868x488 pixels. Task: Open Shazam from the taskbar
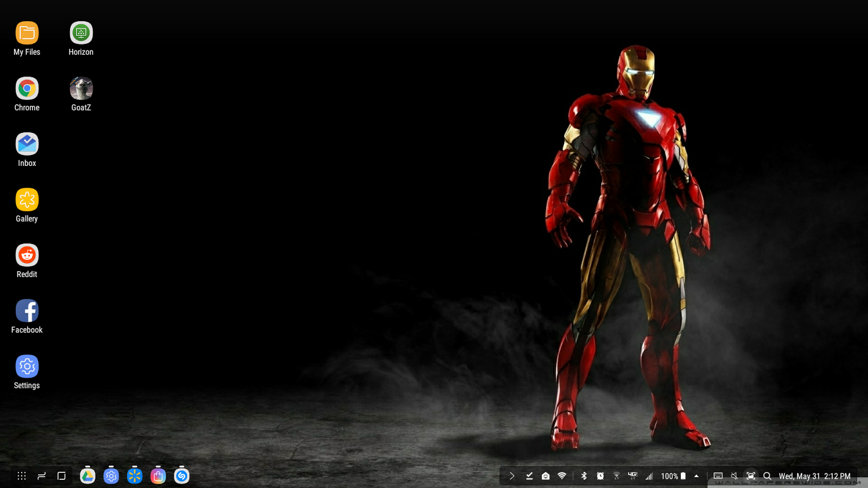(x=182, y=476)
